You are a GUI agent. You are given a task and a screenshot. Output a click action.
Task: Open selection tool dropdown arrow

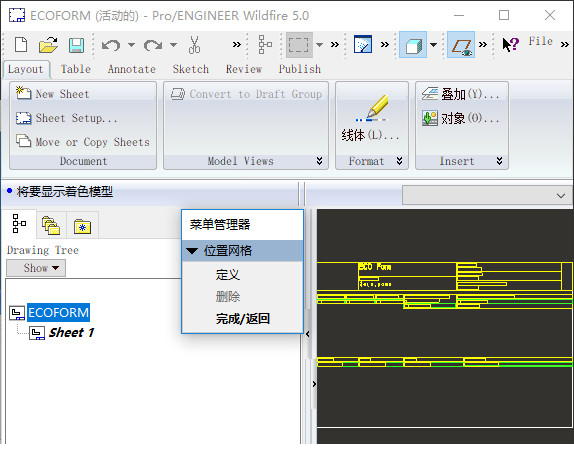coord(319,45)
